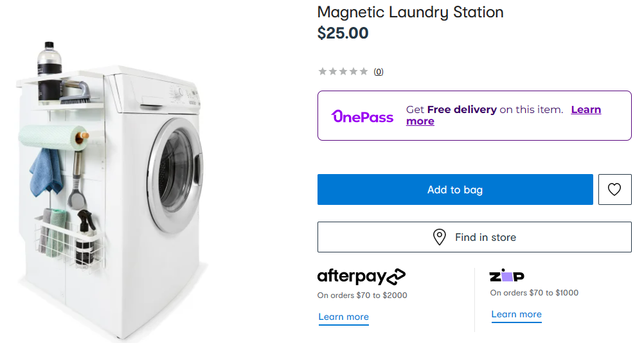644x343 pixels.
Task: Click the Afterpay order range text
Action: [362, 295]
